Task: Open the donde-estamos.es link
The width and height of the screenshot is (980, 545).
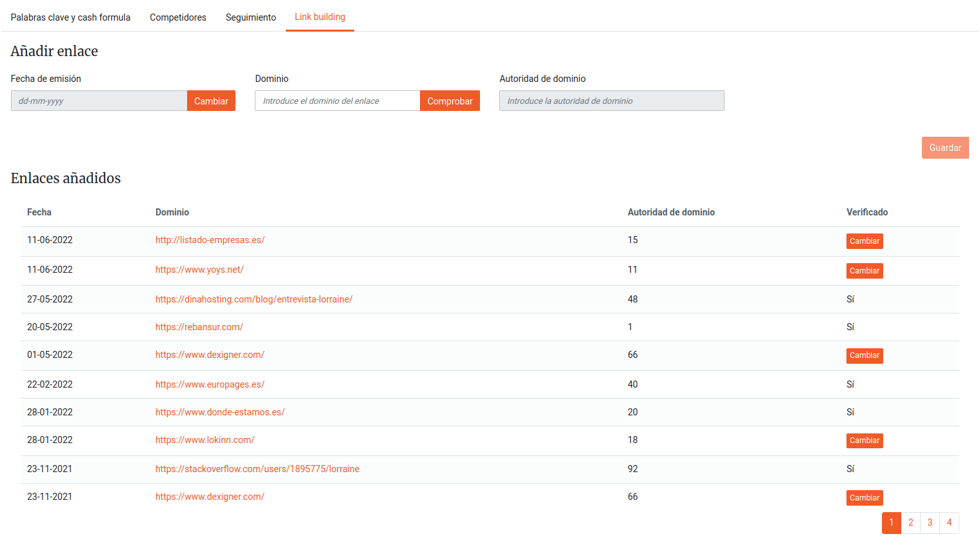Action: pyautogui.click(x=219, y=412)
